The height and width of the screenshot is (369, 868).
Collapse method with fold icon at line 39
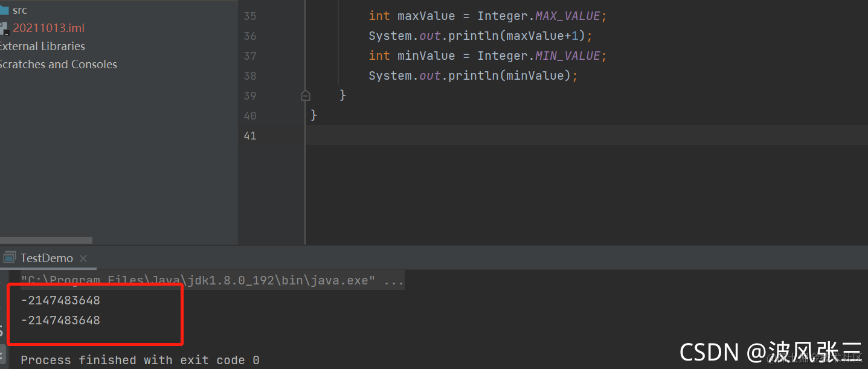306,95
